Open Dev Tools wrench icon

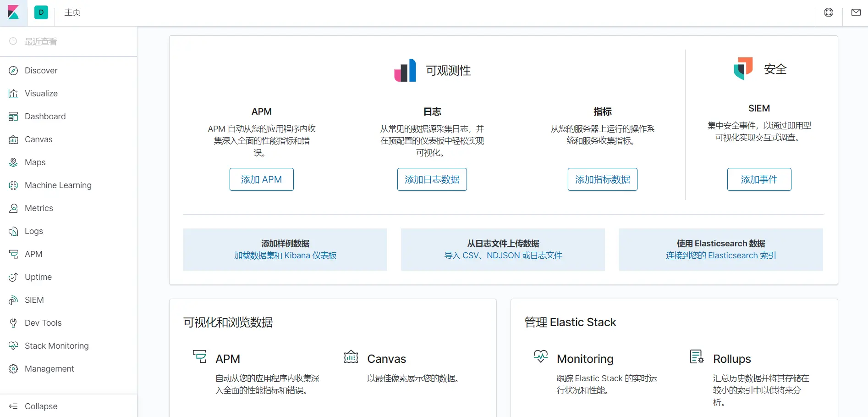click(x=13, y=323)
